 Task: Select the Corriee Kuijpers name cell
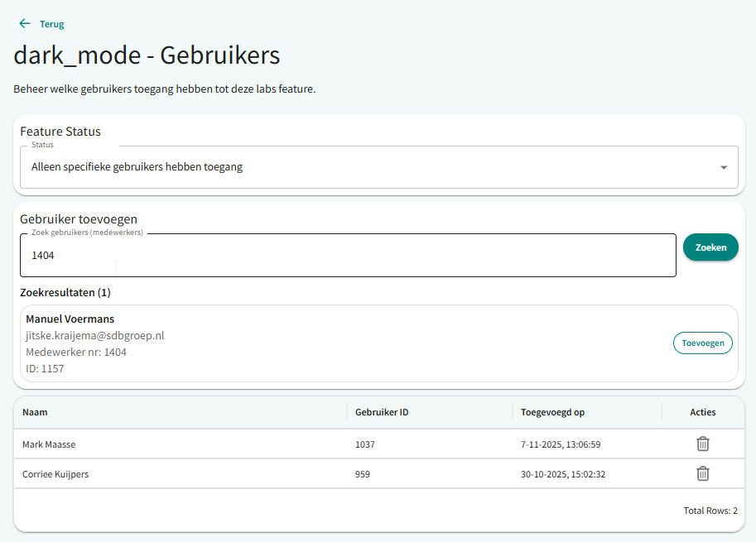[x=55, y=474]
